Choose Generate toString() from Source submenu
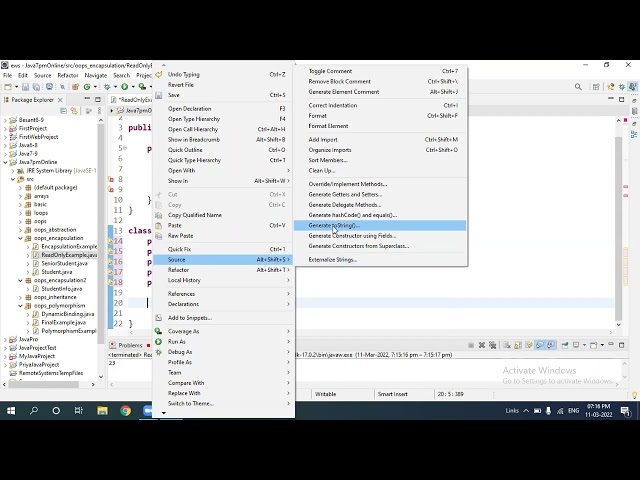This screenshot has width=640, height=480. pos(333,225)
